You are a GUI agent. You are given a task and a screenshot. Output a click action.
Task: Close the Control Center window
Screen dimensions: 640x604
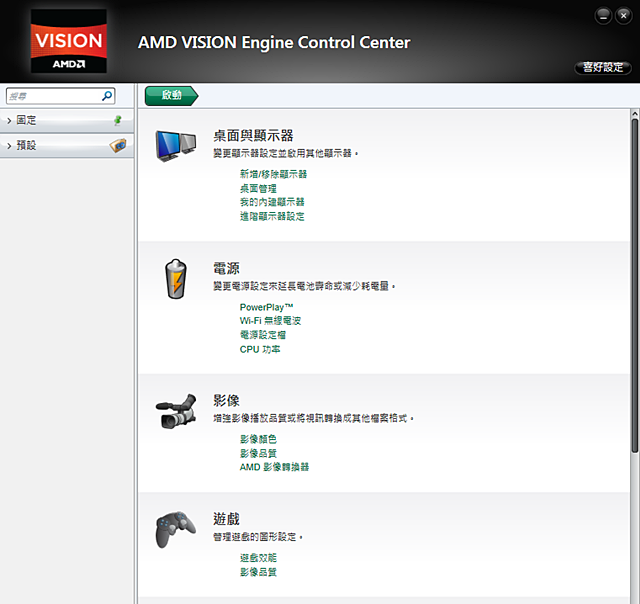point(623,16)
